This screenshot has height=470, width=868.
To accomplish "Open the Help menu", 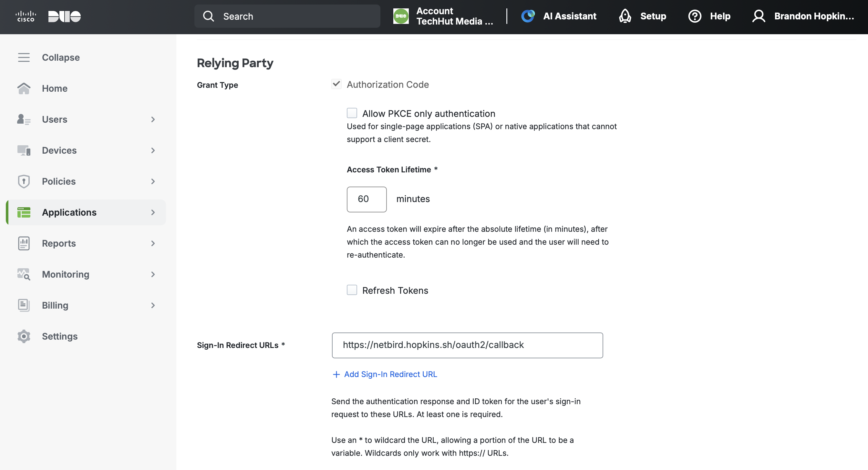I will click(x=709, y=16).
